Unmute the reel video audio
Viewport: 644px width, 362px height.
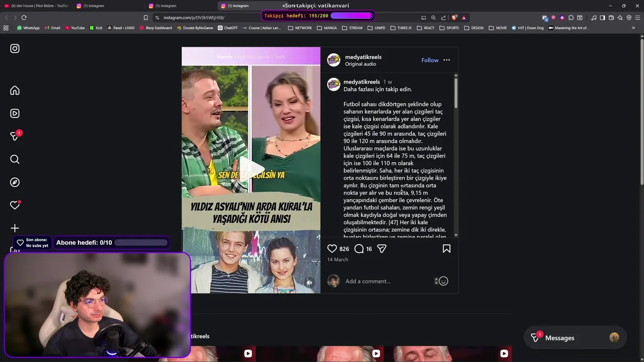pos(309,283)
